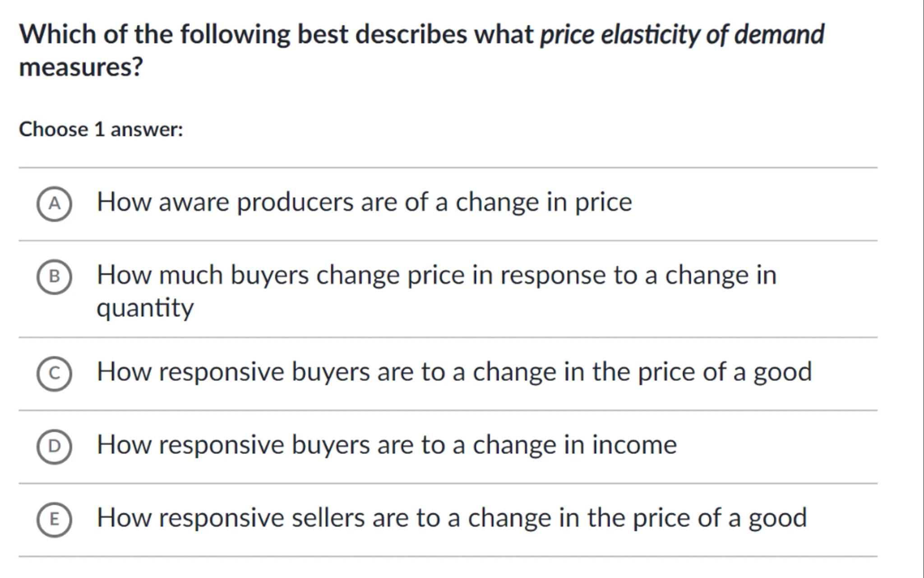
Task: Click italic phrase "price elasticity of demand"
Action: tap(682, 35)
